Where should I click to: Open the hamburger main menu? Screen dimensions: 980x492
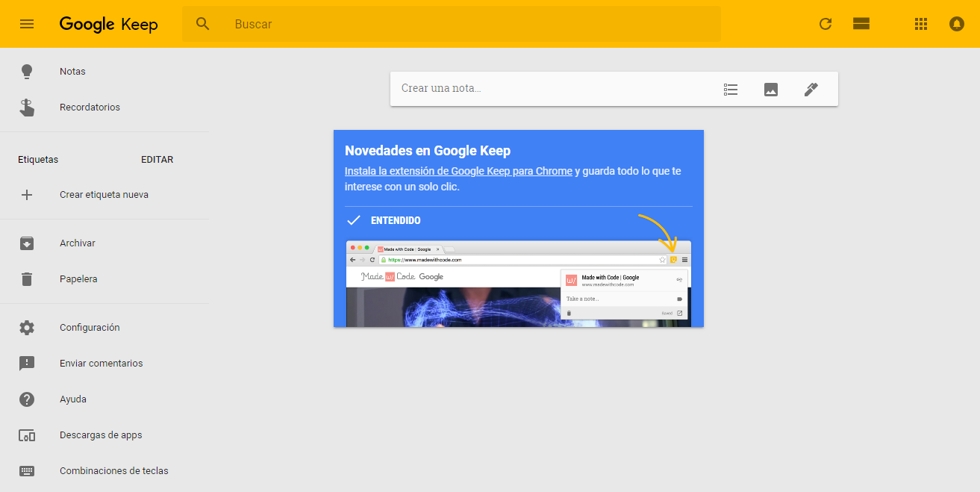click(27, 24)
